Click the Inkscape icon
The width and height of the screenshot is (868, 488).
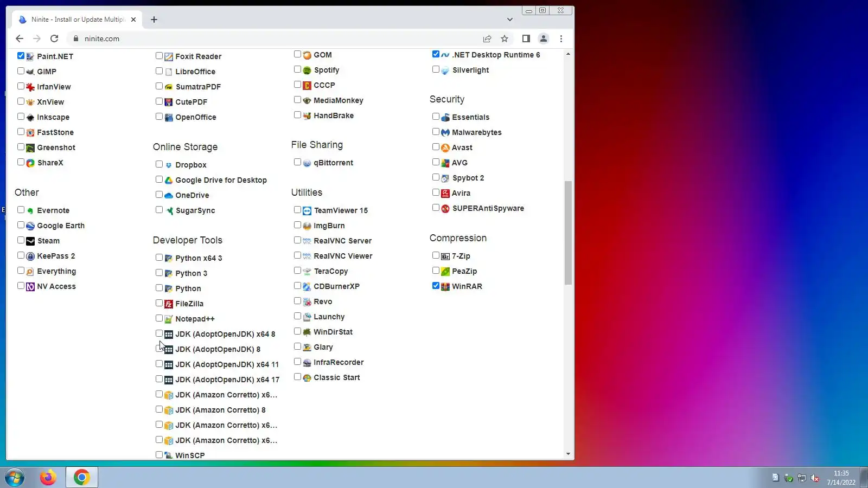[30, 117]
